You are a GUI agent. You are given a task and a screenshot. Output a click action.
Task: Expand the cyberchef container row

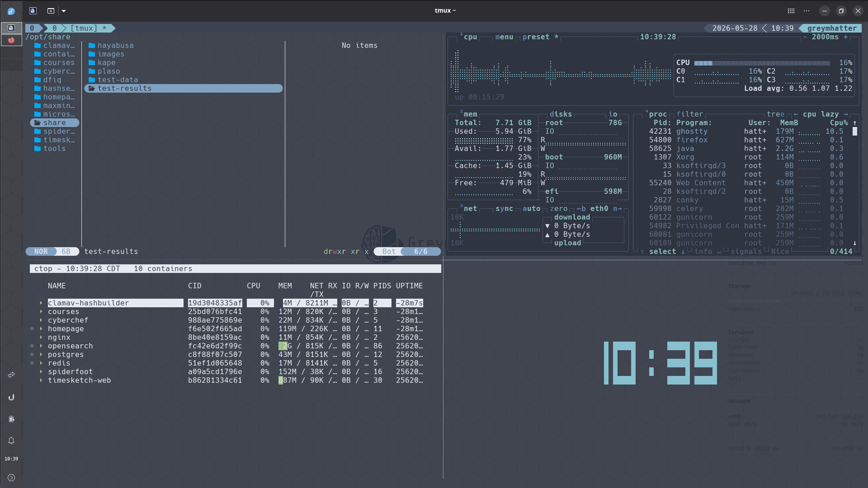pyautogui.click(x=41, y=320)
